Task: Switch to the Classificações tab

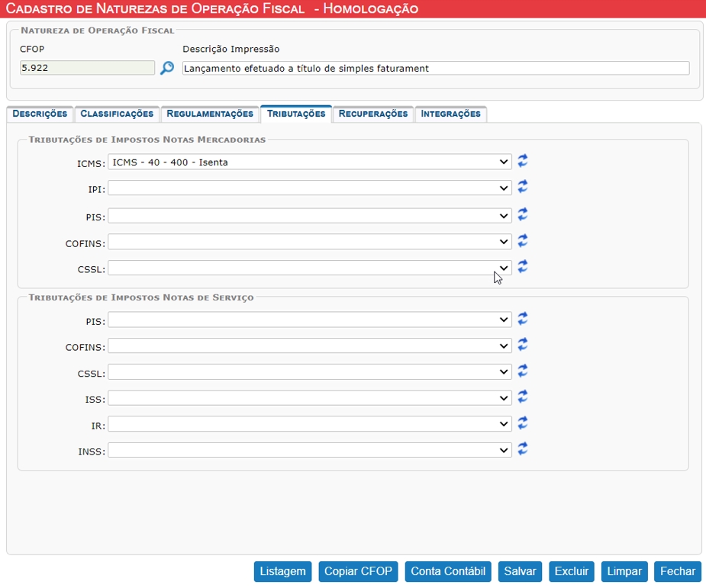Action: click(117, 114)
